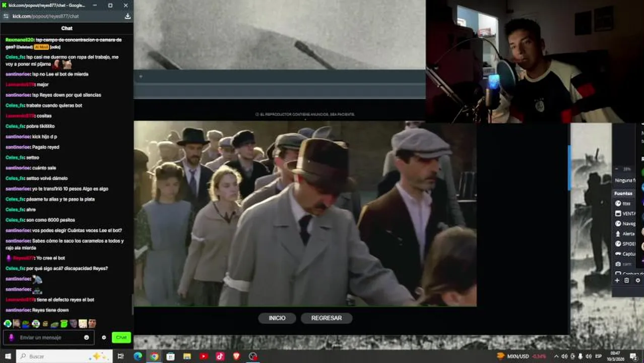
Task: Expand hidden system tray icons chevron
Action: 556,356
